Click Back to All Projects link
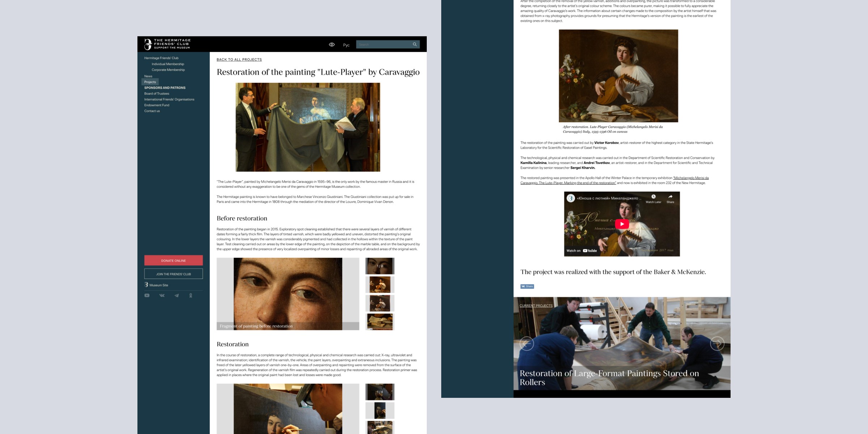The image size is (868, 434). point(239,60)
